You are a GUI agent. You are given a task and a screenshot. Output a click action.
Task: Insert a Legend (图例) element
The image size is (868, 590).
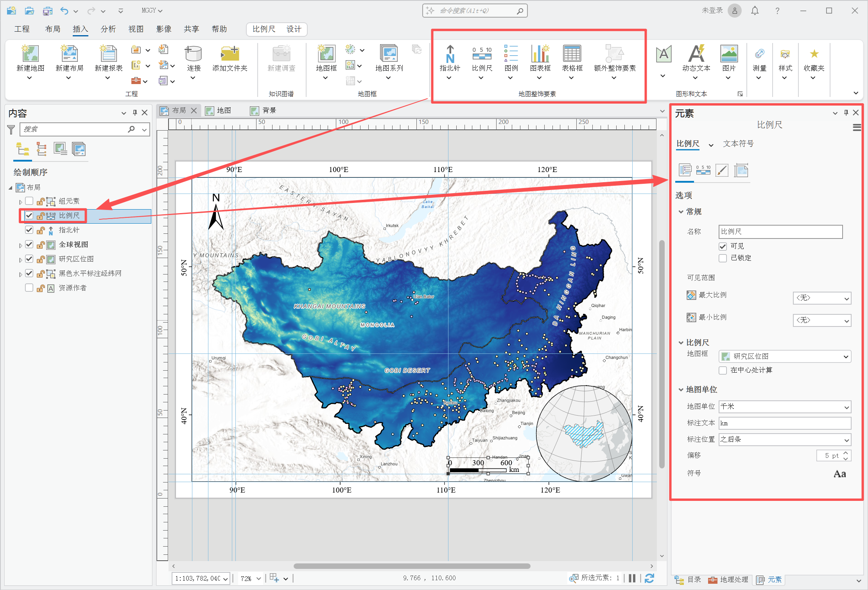511,54
